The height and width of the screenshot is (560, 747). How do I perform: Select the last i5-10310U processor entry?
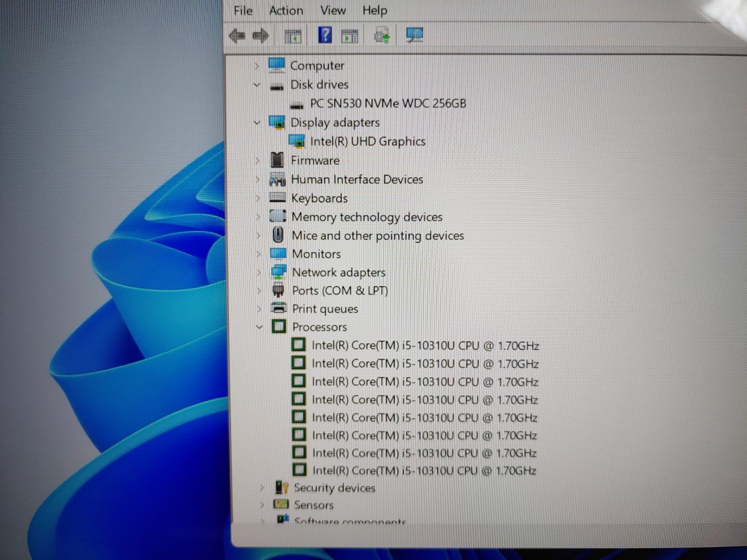(x=424, y=470)
